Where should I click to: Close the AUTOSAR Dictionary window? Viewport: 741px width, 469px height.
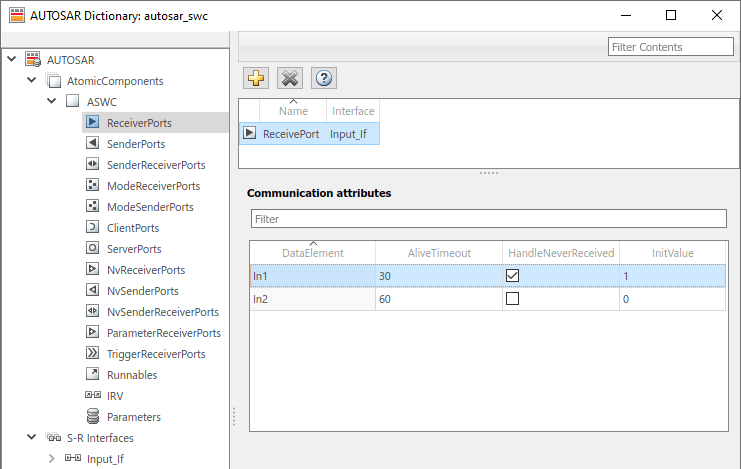tap(716, 15)
